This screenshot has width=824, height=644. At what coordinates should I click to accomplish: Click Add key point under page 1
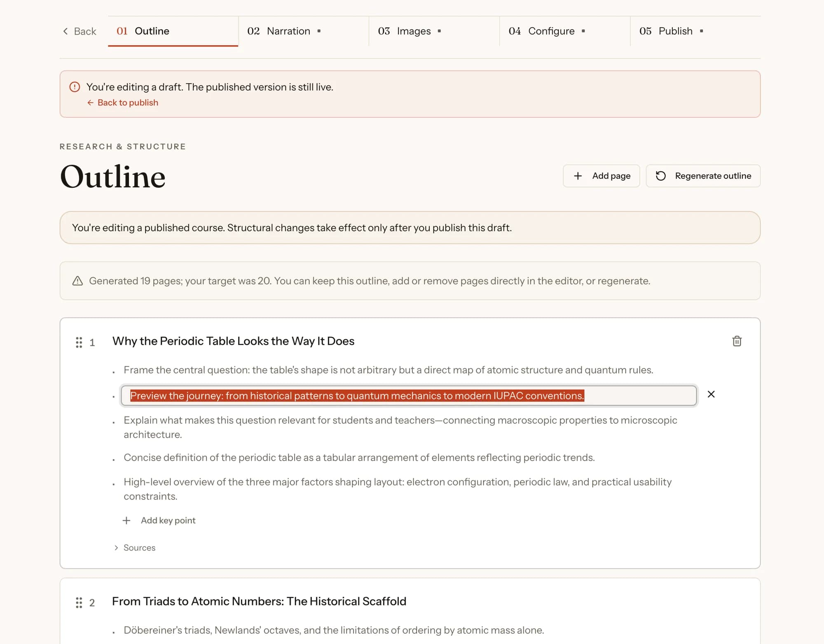pos(159,520)
